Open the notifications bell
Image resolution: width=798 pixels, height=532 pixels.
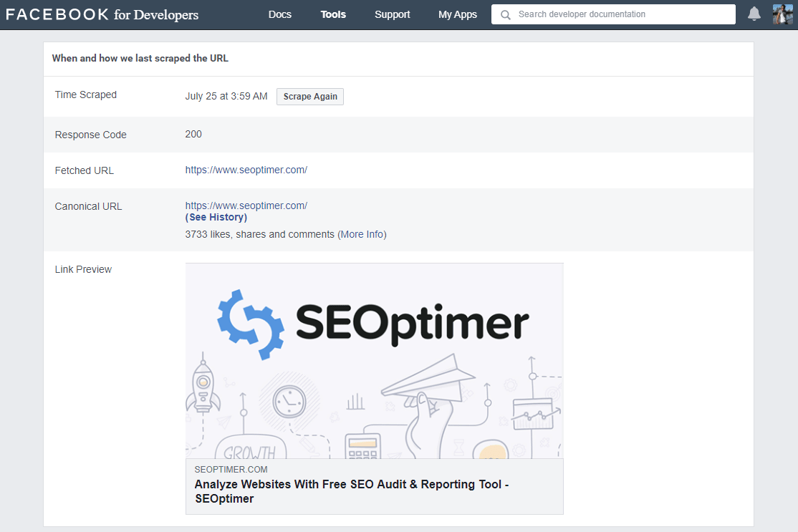tap(754, 14)
